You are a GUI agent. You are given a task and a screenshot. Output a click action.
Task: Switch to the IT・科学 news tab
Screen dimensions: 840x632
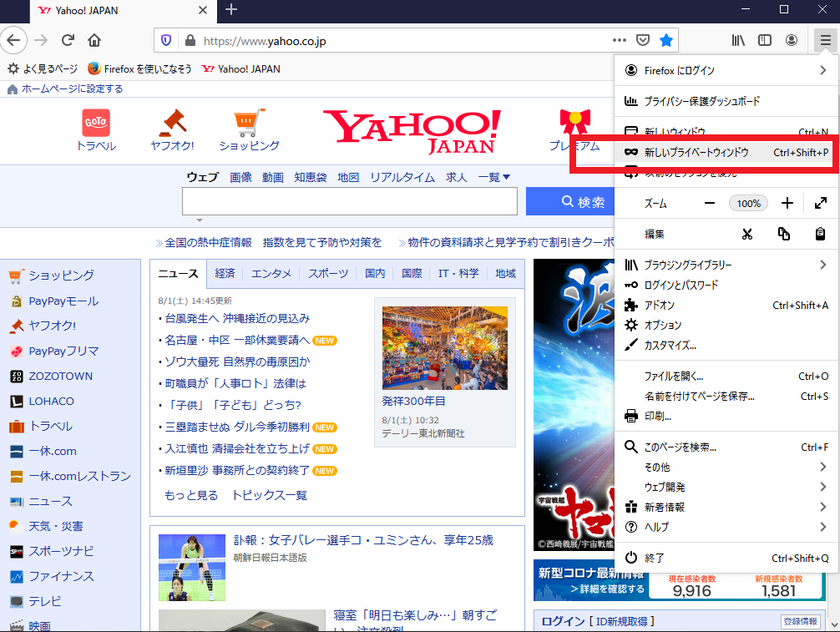(x=458, y=274)
